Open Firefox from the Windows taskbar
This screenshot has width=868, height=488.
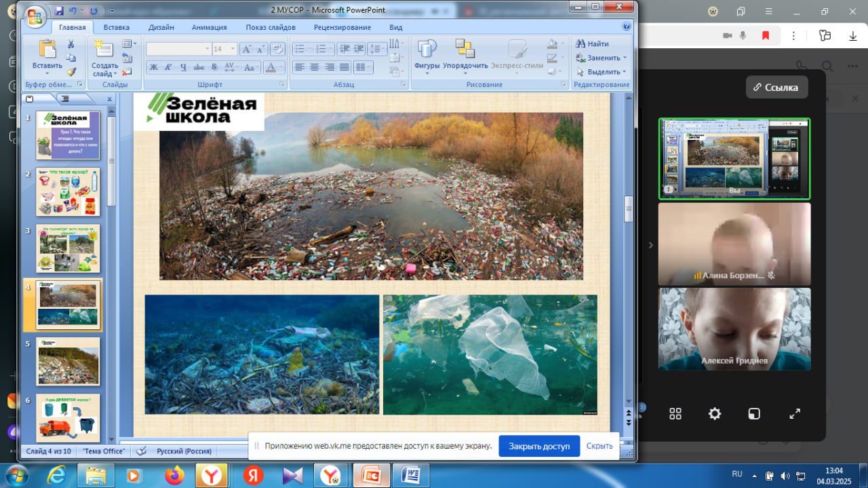pyautogui.click(x=174, y=475)
